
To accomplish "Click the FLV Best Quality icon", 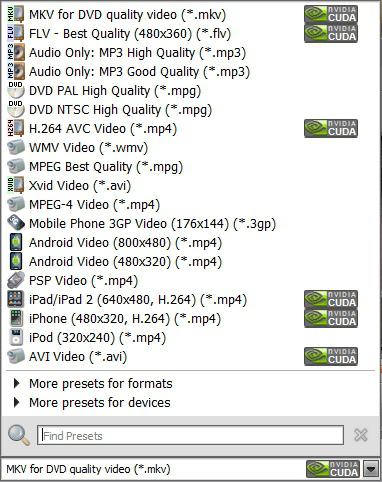I will click(x=16, y=33).
